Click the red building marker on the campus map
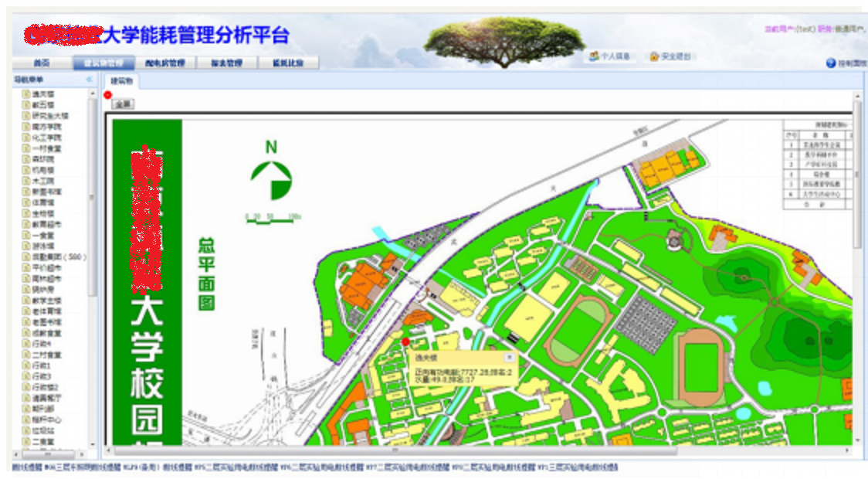The image size is (868, 479). 405,341
